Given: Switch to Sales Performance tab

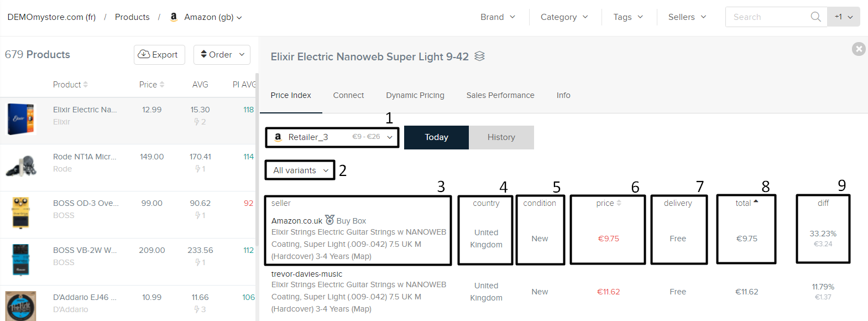Looking at the screenshot, I should 500,95.
